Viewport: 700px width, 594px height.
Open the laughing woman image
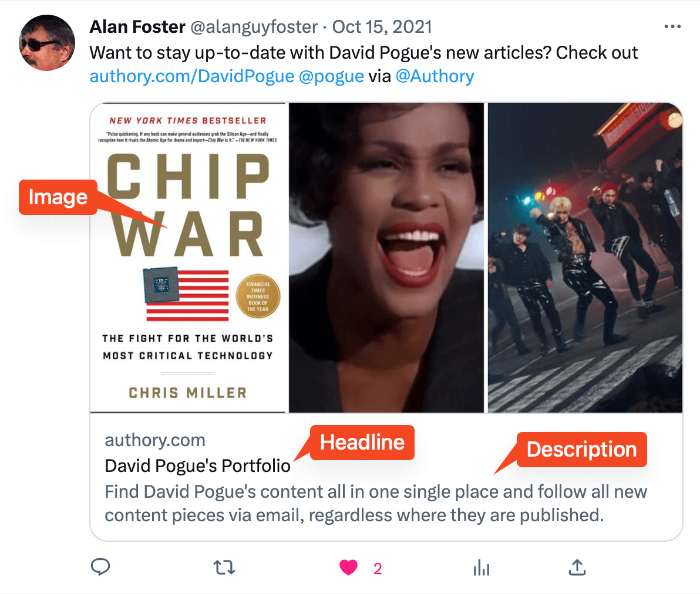coord(386,258)
